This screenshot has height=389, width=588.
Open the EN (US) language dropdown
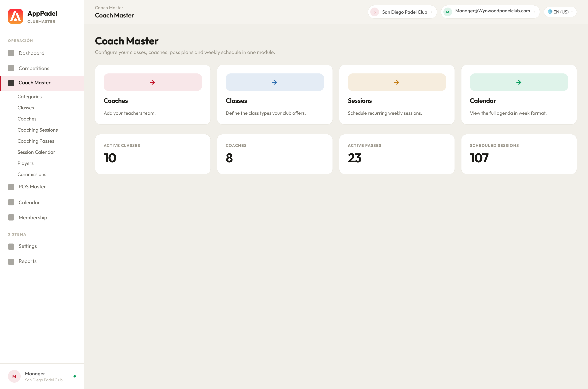click(560, 12)
